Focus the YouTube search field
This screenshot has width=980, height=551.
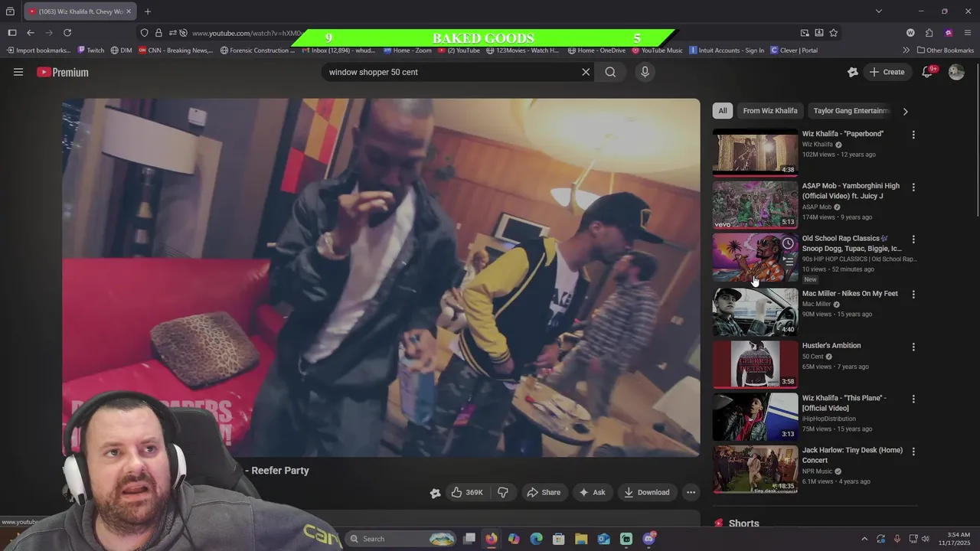point(452,72)
